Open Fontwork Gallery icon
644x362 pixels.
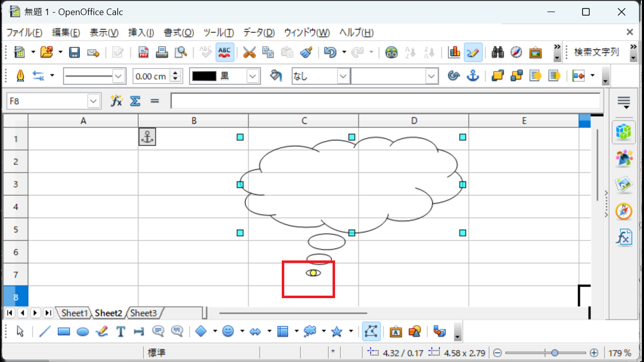click(395, 331)
